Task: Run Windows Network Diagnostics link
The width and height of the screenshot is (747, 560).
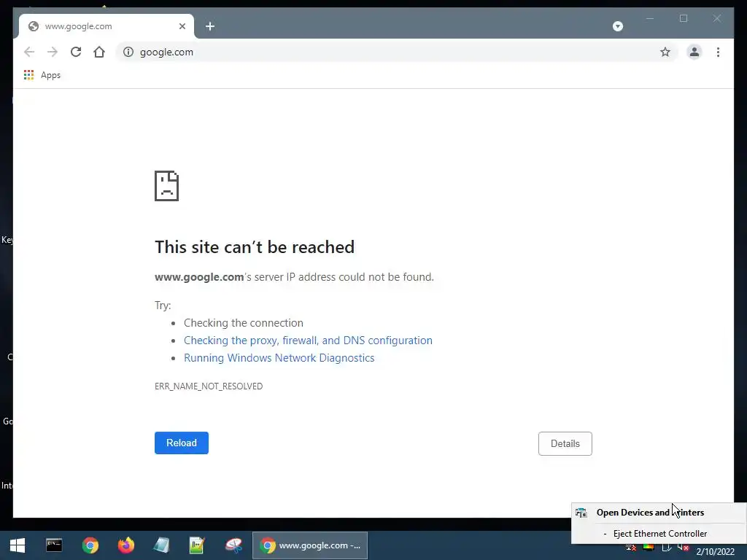Action: [x=279, y=358]
